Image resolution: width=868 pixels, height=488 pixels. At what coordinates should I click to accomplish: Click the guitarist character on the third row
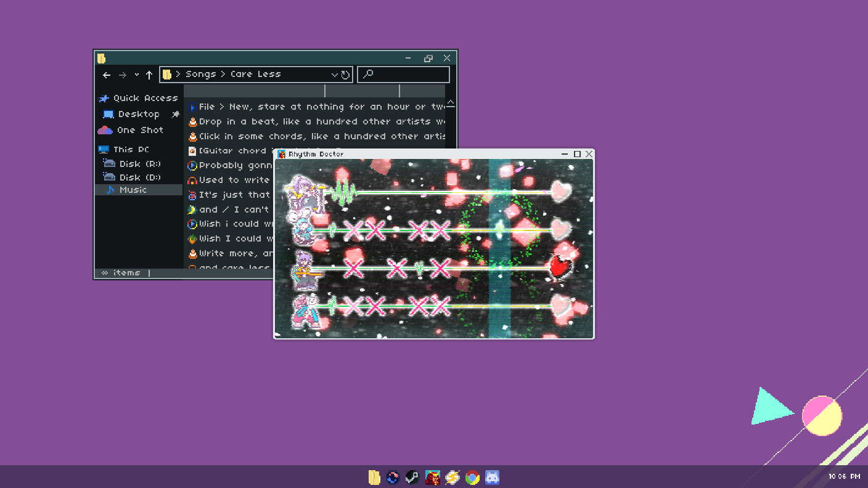click(x=305, y=269)
